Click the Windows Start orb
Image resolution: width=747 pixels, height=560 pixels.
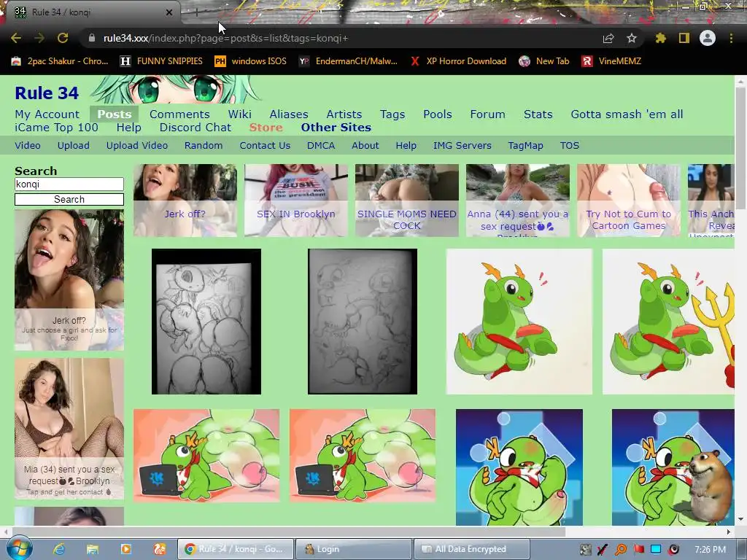(x=20, y=548)
